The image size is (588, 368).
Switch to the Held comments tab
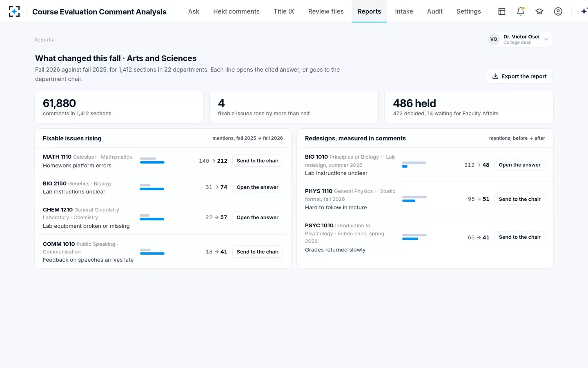click(x=236, y=11)
